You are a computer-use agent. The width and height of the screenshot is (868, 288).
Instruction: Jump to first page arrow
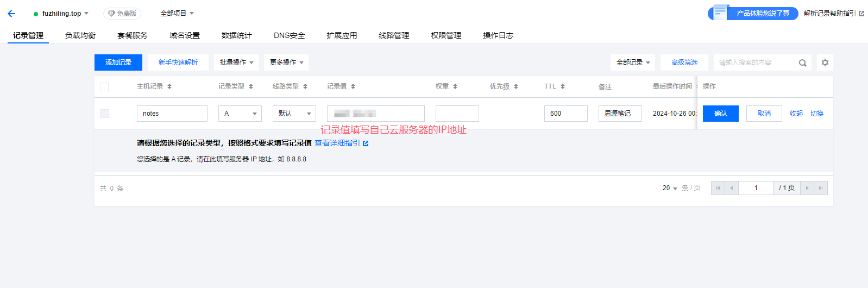click(x=718, y=188)
